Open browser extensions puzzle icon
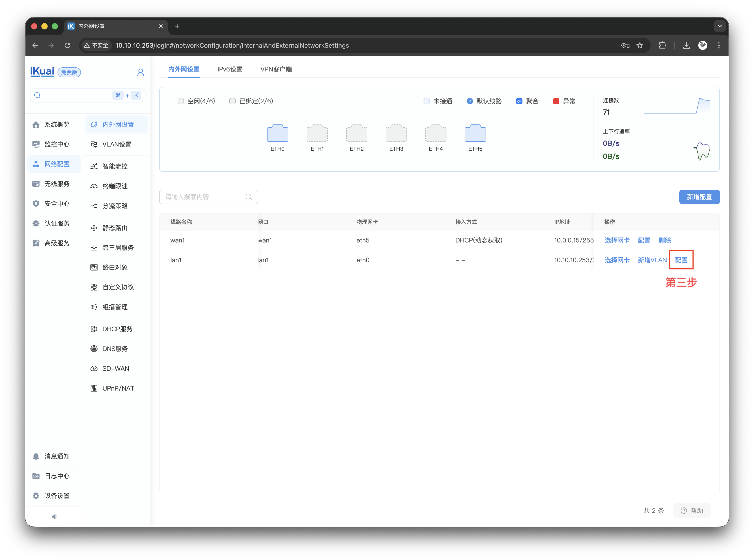This screenshot has width=754, height=560. pos(662,45)
